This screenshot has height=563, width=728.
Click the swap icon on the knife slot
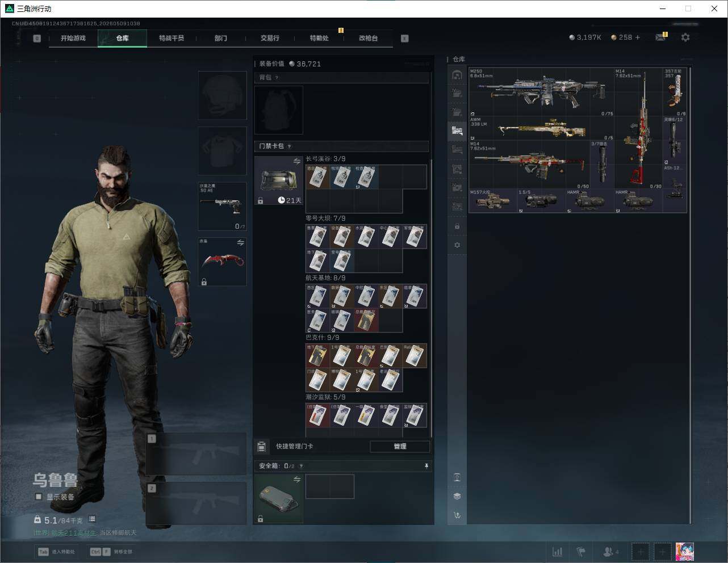click(x=241, y=243)
